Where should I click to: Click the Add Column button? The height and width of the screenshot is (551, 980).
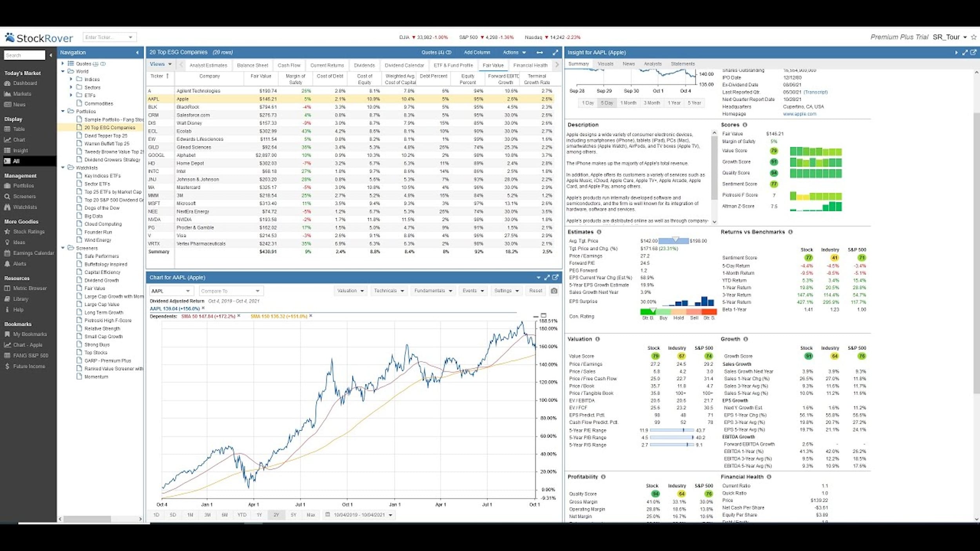(x=477, y=52)
